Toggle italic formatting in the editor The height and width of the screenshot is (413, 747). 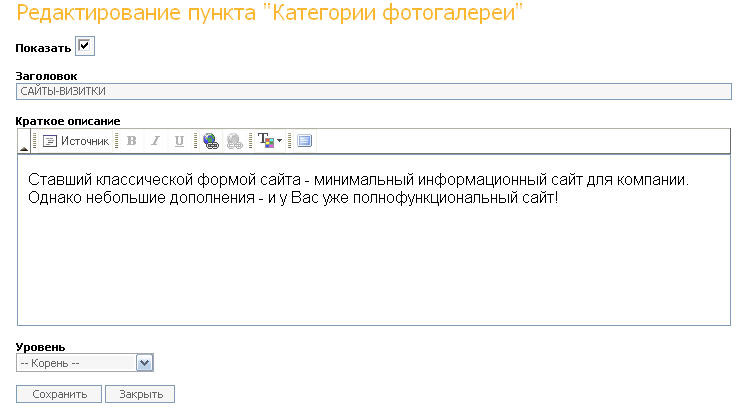pyautogui.click(x=155, y=141)
